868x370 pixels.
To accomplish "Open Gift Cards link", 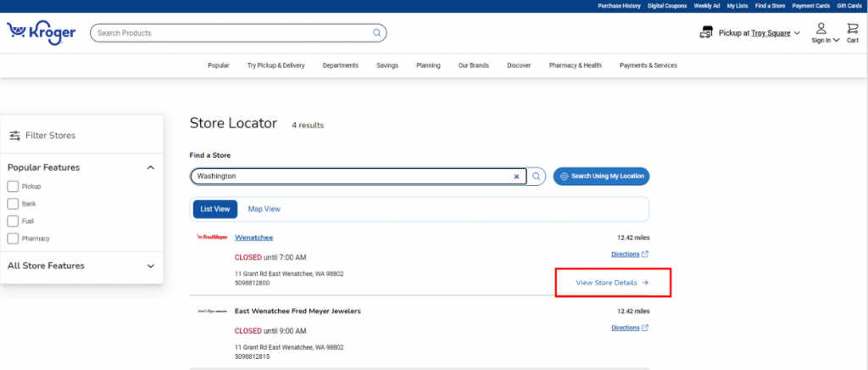I will coord(849,6).
